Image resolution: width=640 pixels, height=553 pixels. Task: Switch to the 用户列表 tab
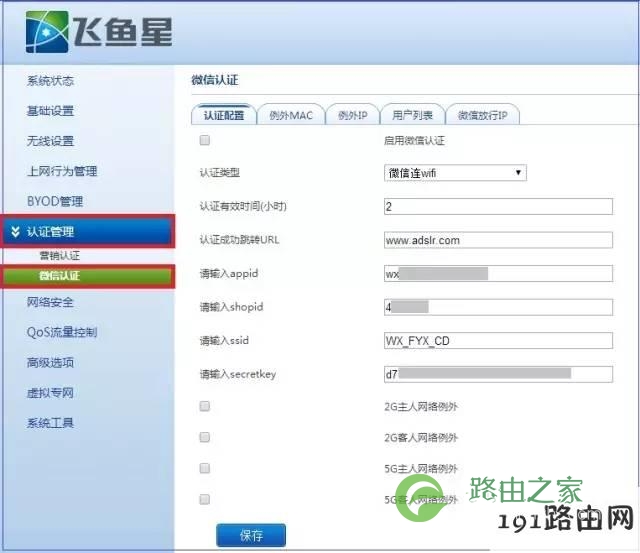(412, 115)
